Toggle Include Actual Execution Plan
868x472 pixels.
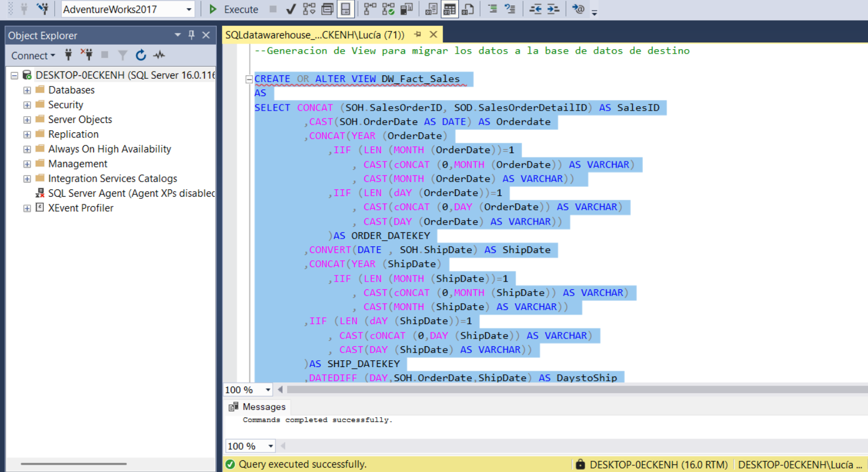tap(370, 9)
